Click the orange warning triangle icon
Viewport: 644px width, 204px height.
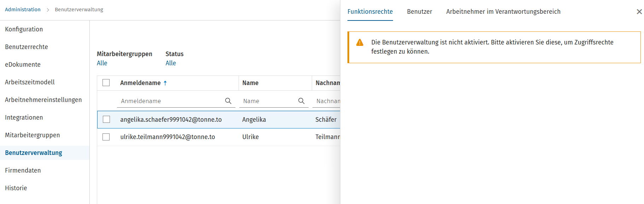(360, 42)
